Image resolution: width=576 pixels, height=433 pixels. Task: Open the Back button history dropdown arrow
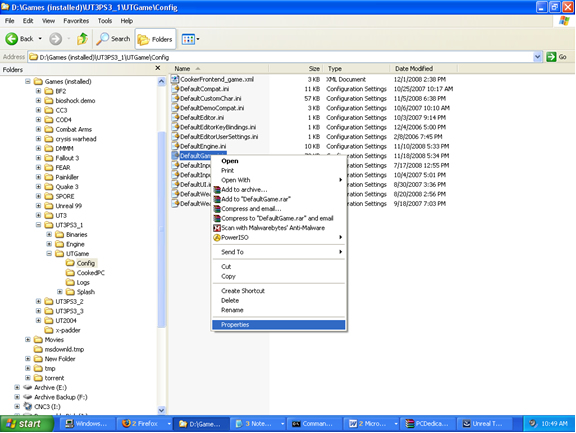pos(40,39)
